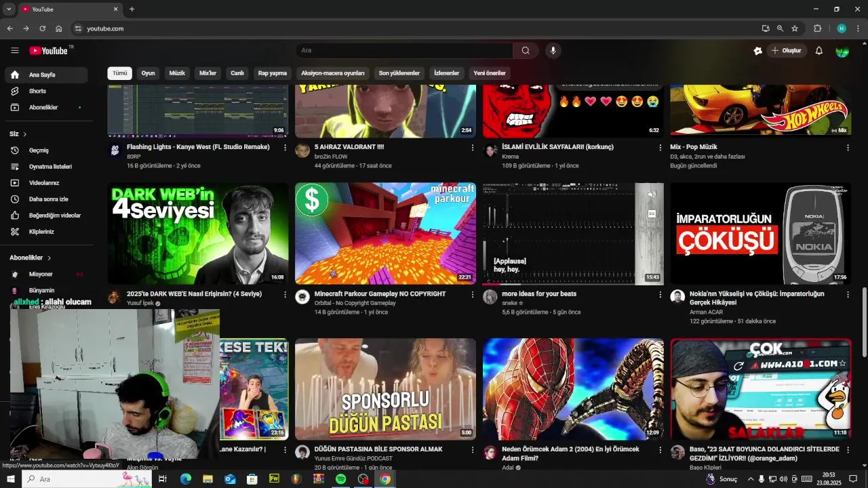Open Minecraft parkour video thumbnail
This screenshot has height=488, width=868.
coord(385,233)
